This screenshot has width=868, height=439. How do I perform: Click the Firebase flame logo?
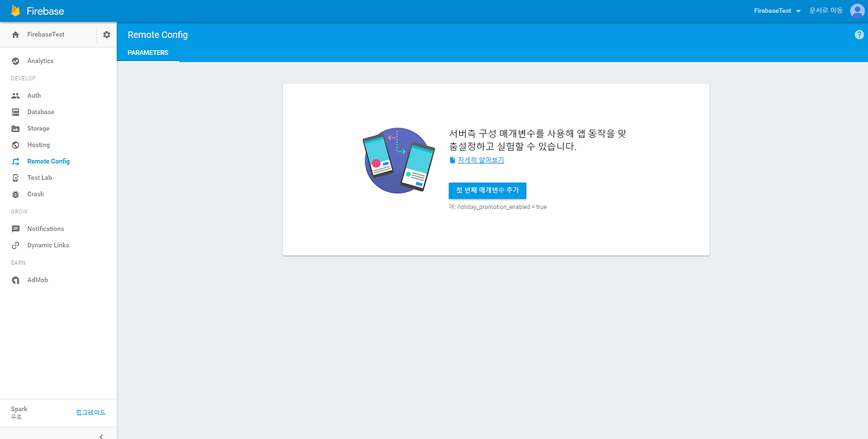tap(15, 11)
